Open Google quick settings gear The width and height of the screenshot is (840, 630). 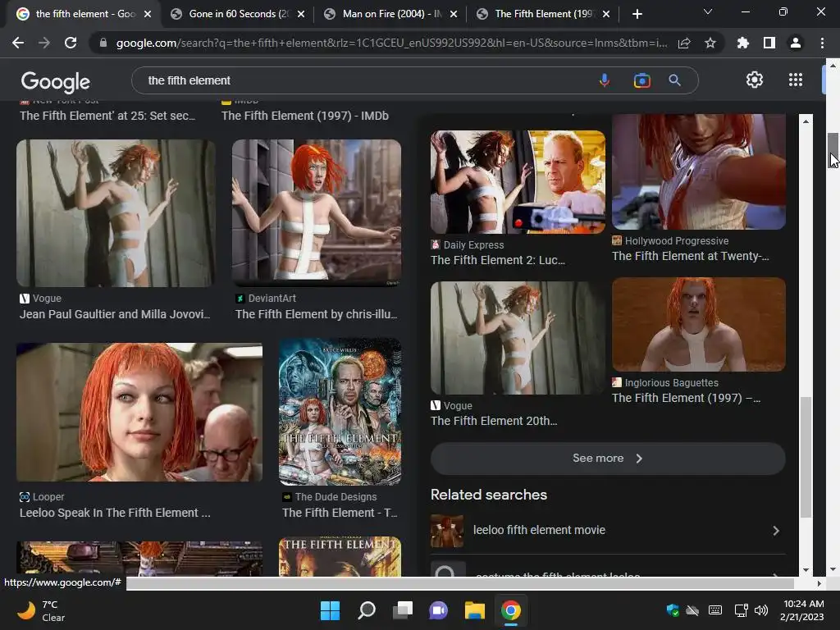click(x=755, y=80)
